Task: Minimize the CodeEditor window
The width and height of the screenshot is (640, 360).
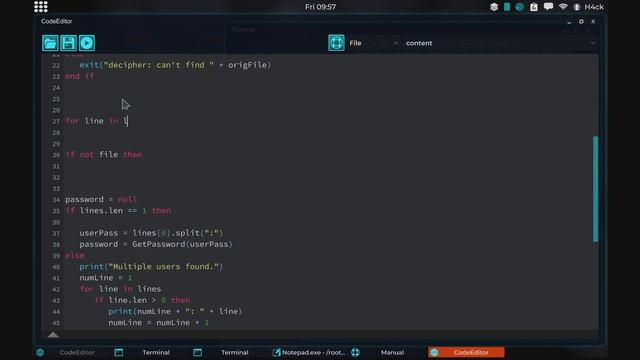Action: click(x=569, y=22)
